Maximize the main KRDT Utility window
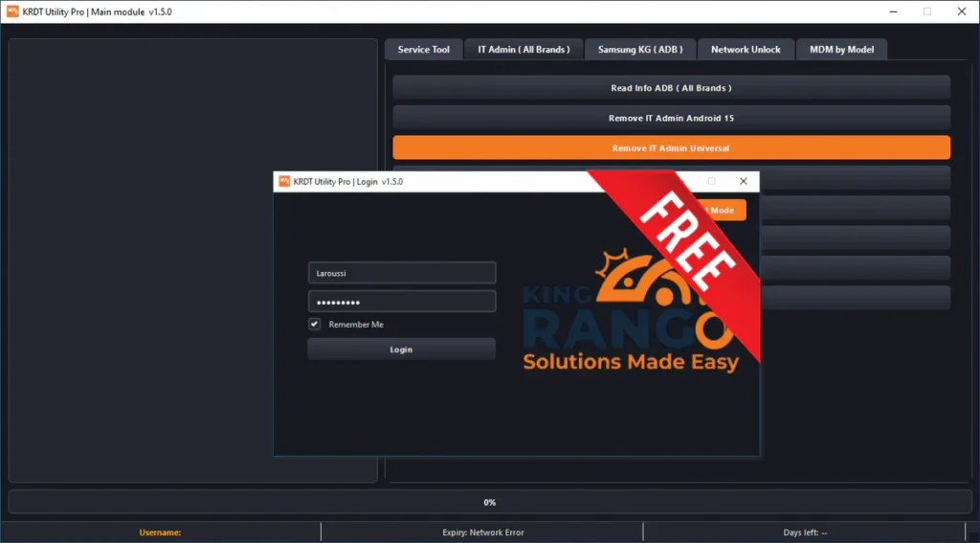Viewport: 980px width, 543px height. [926, 11]
